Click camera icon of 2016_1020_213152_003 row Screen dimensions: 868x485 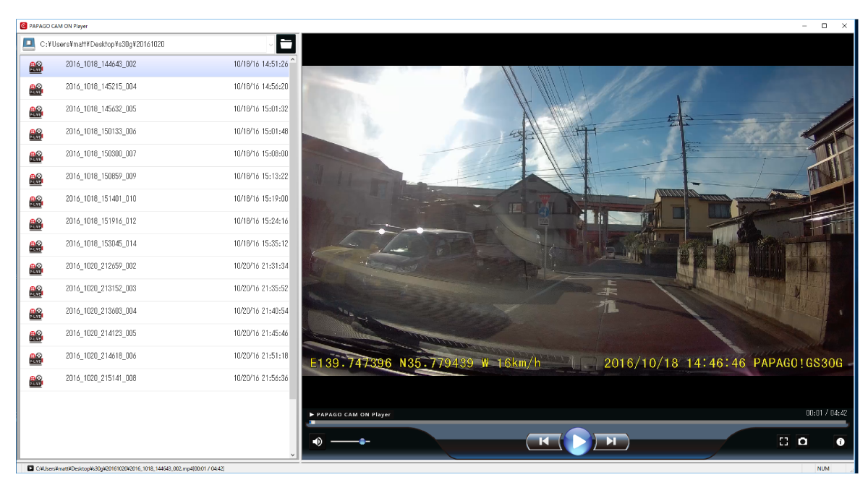[35, 291]
